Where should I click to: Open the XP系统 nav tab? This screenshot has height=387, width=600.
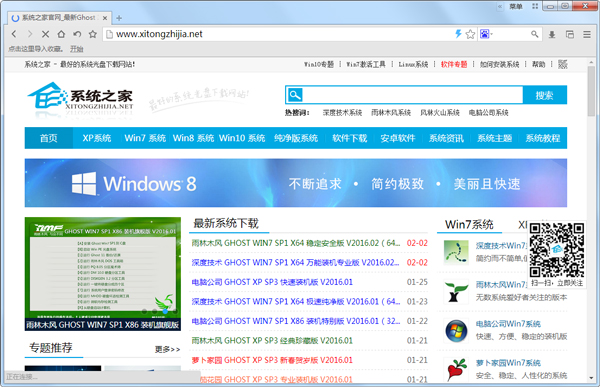(x=97, y=138)
